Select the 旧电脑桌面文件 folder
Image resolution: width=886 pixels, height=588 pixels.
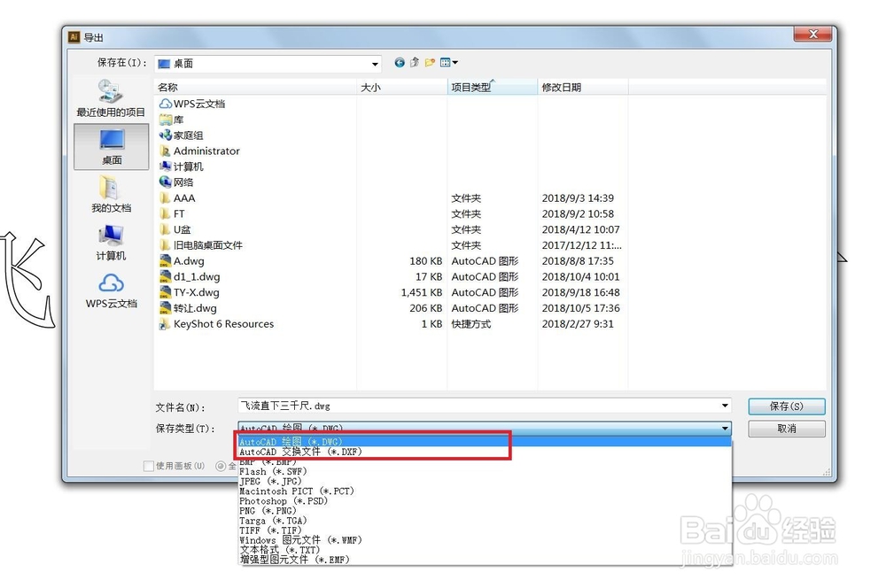(x=200, y=245)
